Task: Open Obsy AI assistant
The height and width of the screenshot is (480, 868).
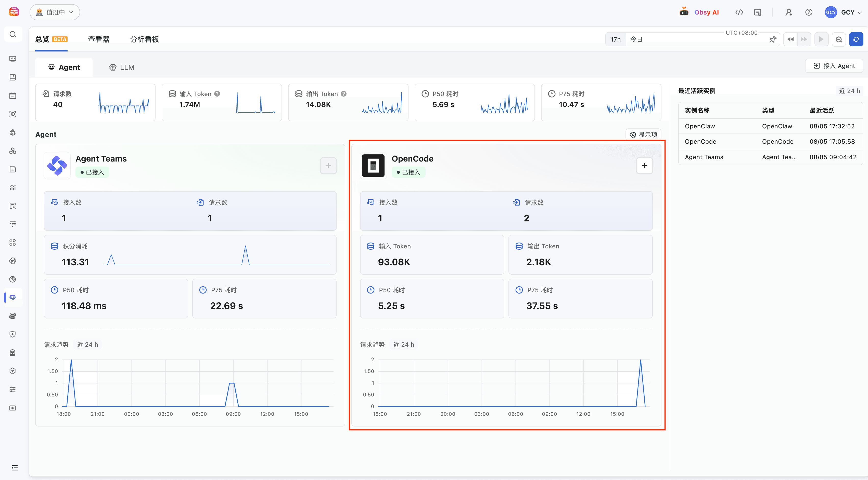Action: [x=699, y=12]
